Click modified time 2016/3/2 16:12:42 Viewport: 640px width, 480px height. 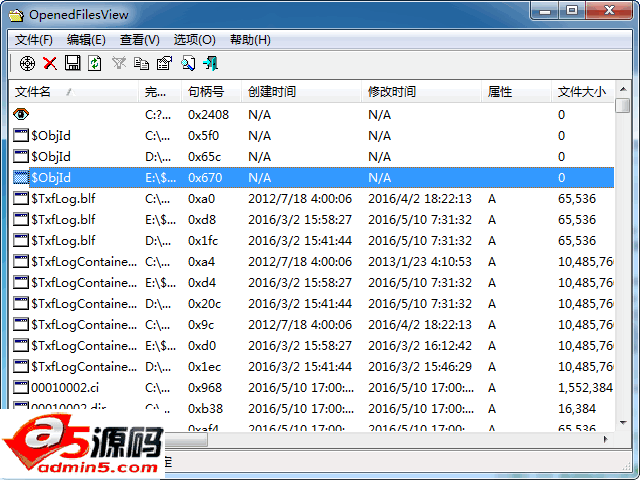(x=420, y=346)
